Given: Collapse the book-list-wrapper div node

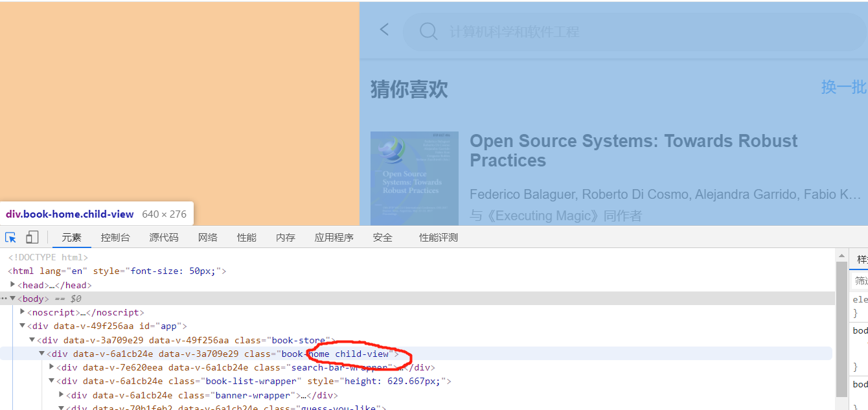Looking at the screenshot, I should pyautogui.click(x=51, y=381).
